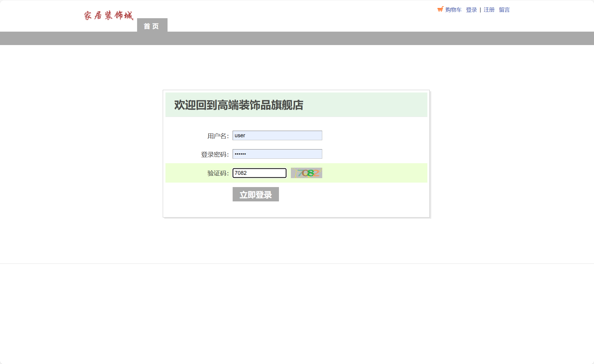Click the 家居装饰城 logo
The height and width of the screenshot is (364, 594).
click(108, 16)
